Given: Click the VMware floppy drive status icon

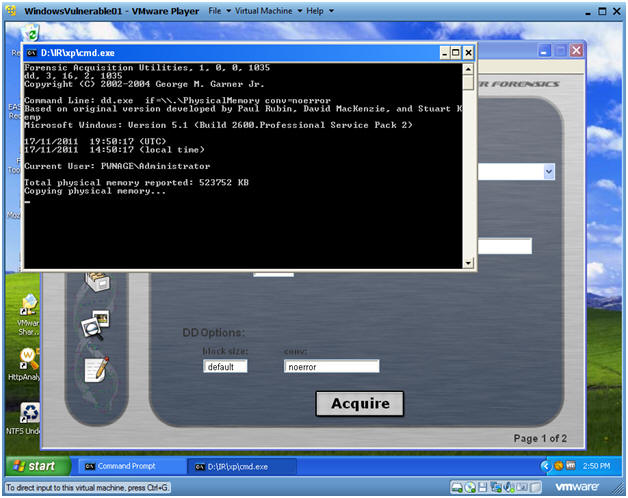Looking at the screenshot, I should (483, 488).
